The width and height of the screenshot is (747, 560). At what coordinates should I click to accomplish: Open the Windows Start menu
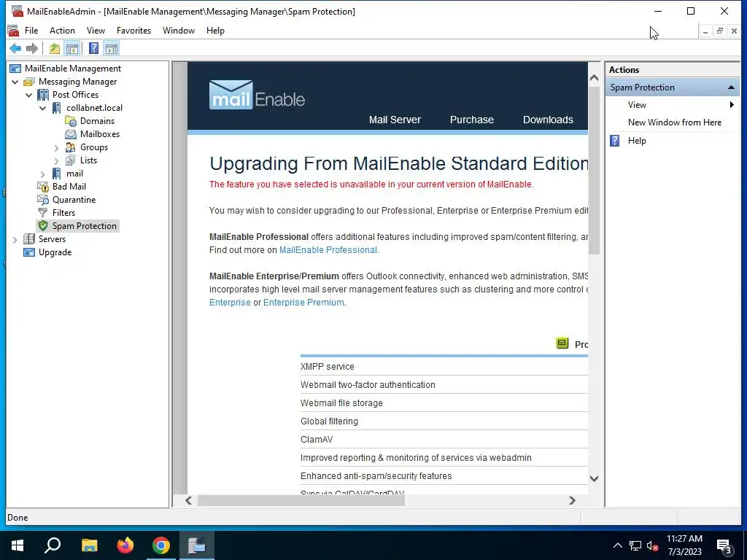pyautogui.click(x=18, y=545)
